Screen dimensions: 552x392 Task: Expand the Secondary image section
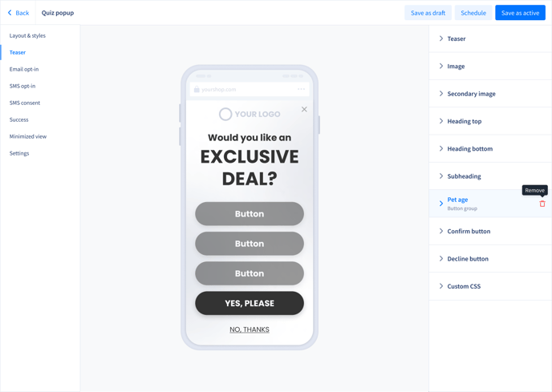click(490, 94)
